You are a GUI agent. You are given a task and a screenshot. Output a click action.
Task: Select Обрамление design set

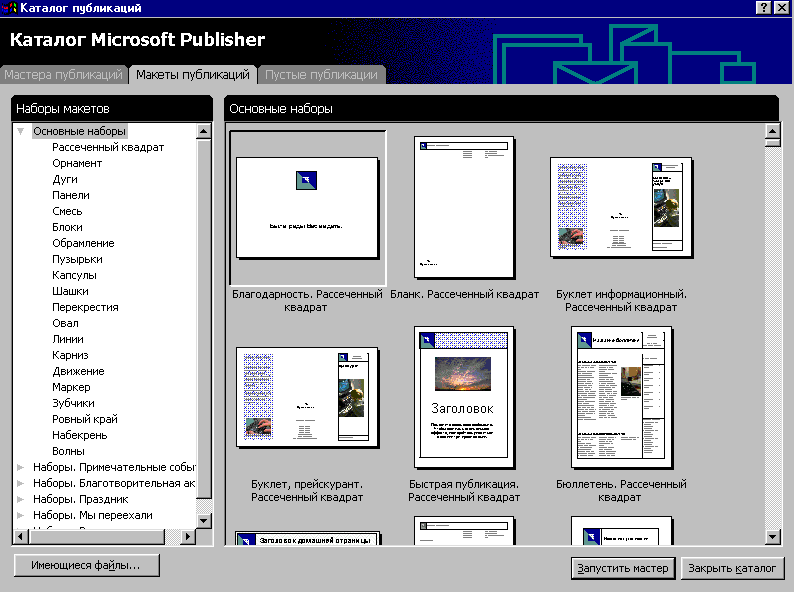coord(83,243)
